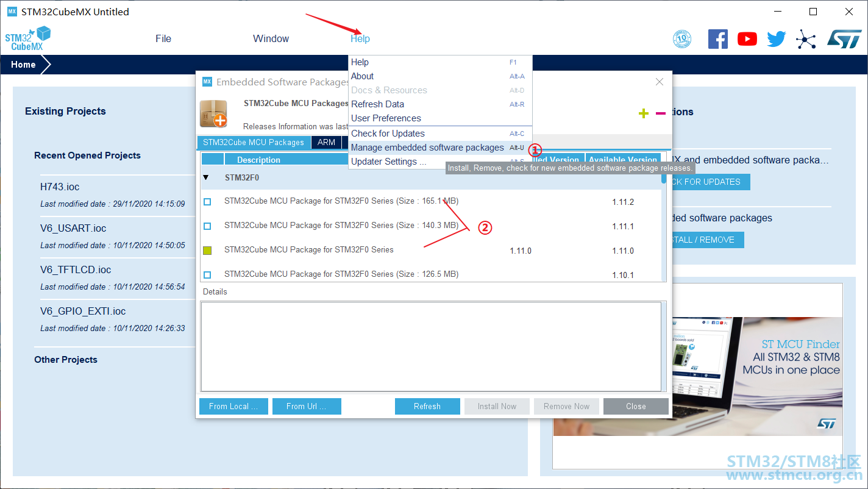Choose Help from the Help dropdown
This screenshot has height=489, width=868.
pos(440,62)
